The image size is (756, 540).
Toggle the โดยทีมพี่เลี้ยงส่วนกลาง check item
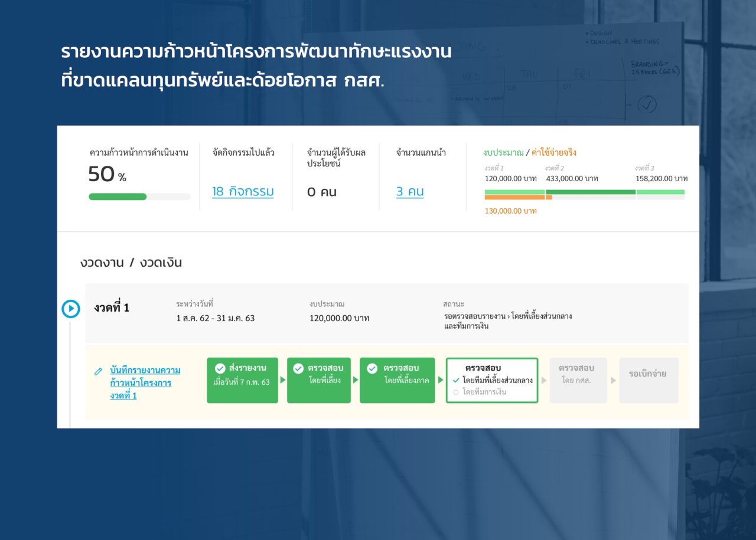[456, 381]
